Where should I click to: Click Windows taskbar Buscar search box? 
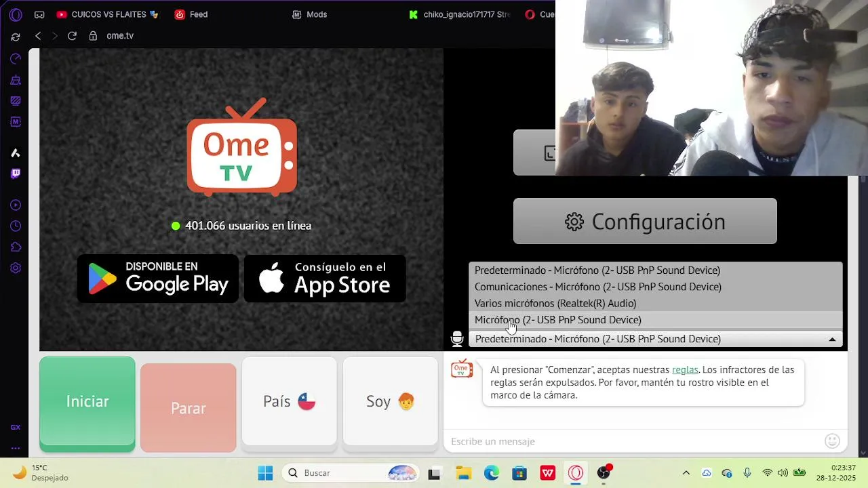(x=351, y=473)
